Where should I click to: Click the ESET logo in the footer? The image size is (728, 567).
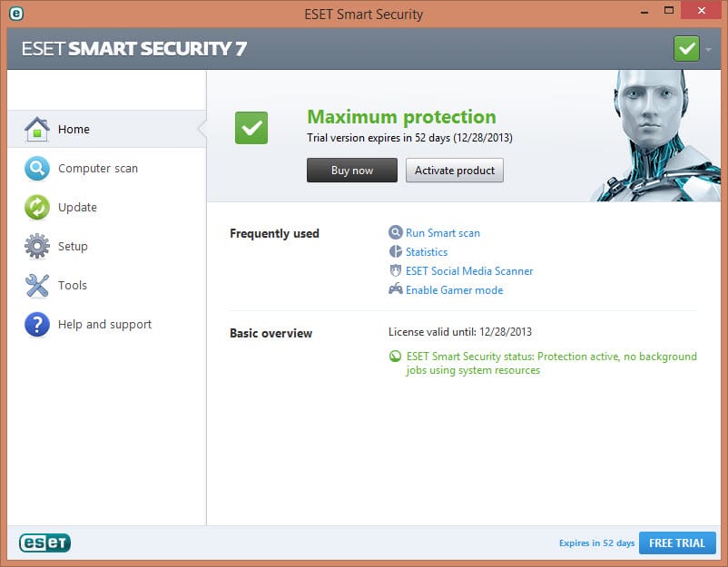(x=45, y=543)
